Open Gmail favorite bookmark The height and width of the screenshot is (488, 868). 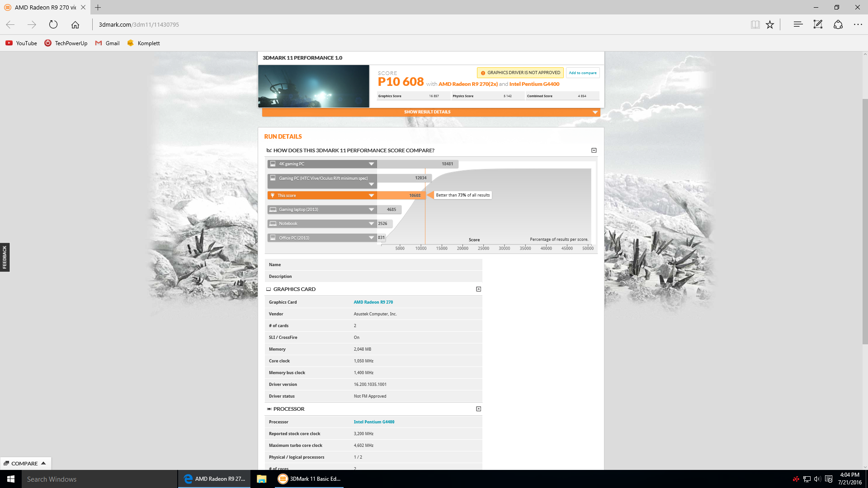[107, 43]
